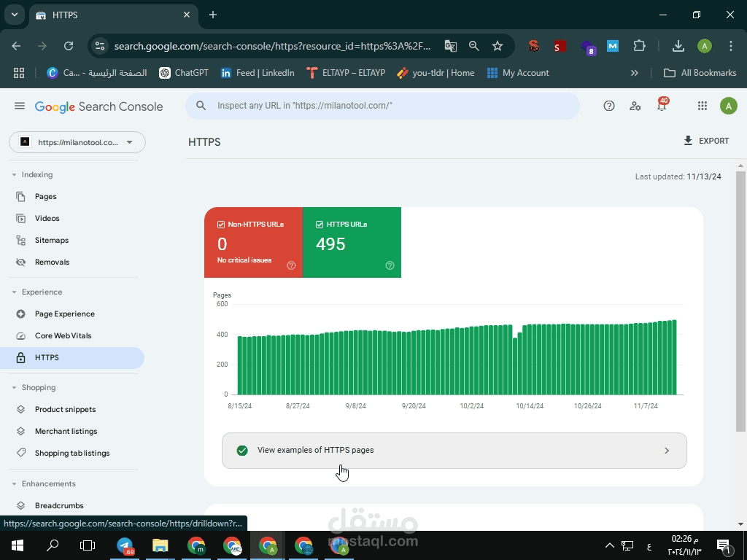Open the Google apps grid

(703, 106)
